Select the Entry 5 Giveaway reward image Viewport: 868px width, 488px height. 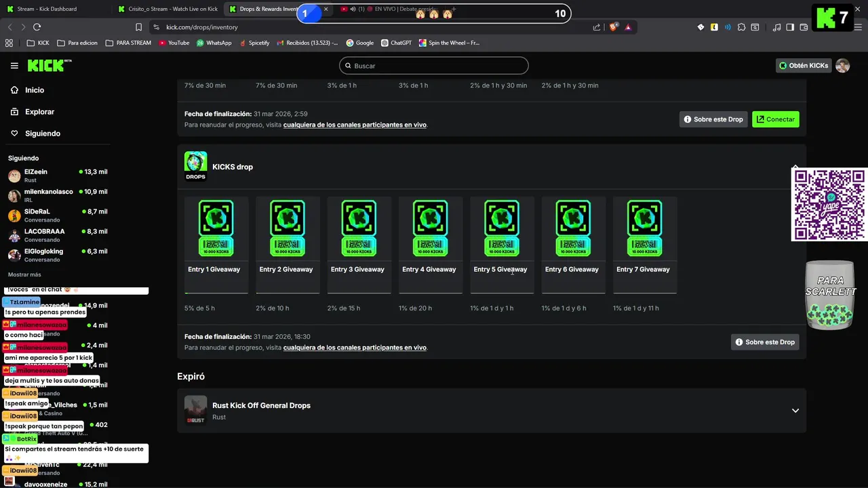pyautogui.click(x=502, y=228)
